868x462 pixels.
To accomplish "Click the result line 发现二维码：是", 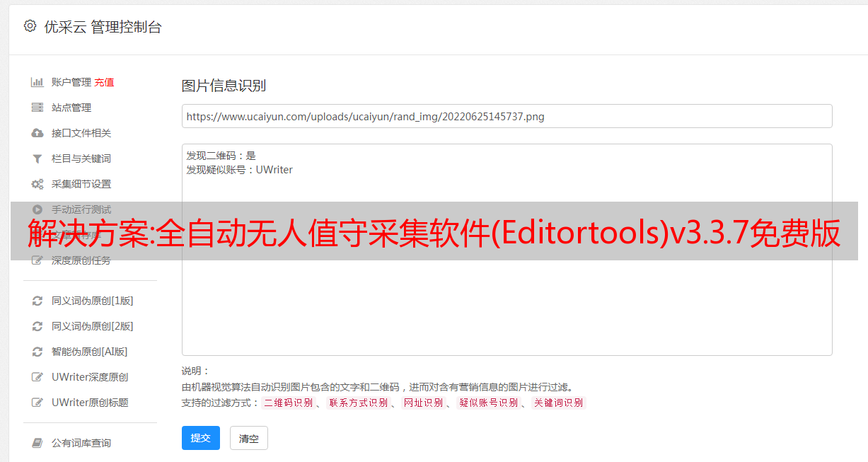I will pyautogui.click(x=221, y=156).
